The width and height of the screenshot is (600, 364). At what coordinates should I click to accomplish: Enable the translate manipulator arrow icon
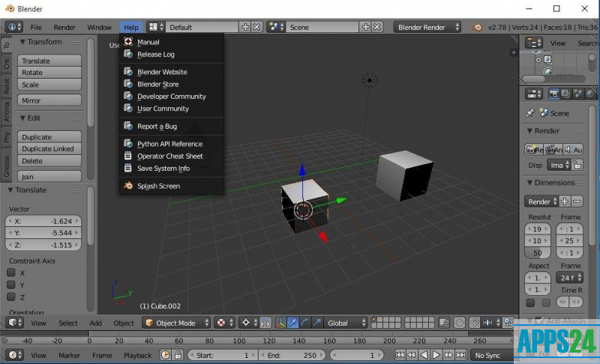292,323
